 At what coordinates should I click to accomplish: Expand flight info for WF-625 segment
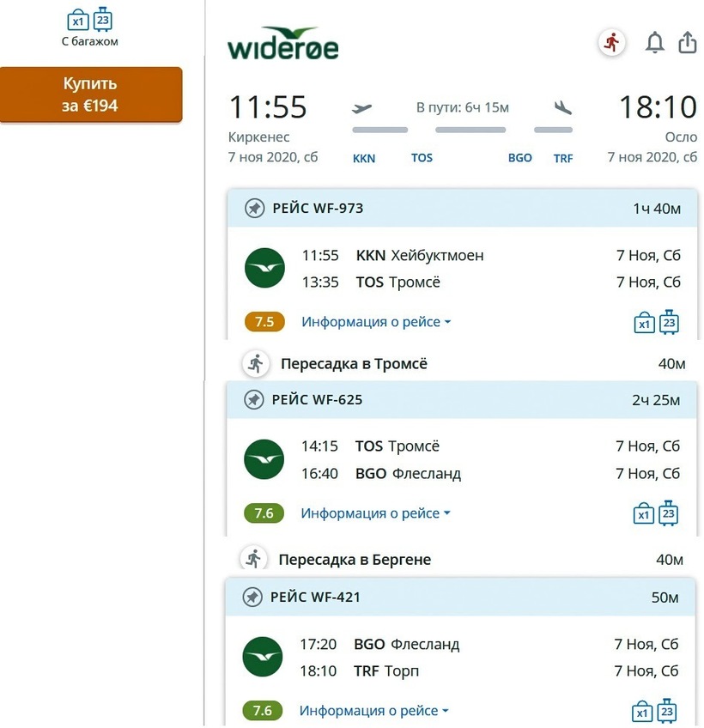(375, 513)
